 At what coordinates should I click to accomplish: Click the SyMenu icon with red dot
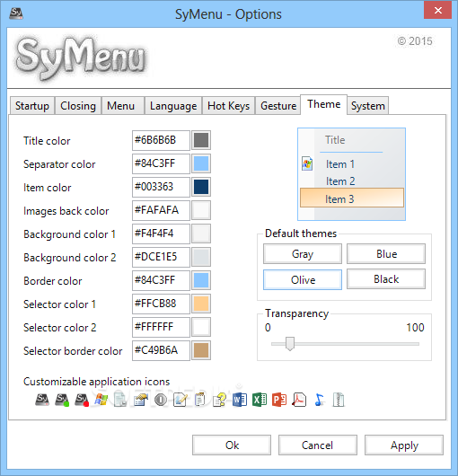coord(82,400)
